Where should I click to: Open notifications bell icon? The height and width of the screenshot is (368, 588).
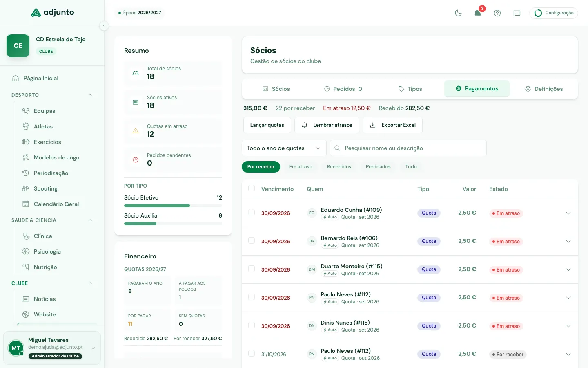click(x=478, y=13)
